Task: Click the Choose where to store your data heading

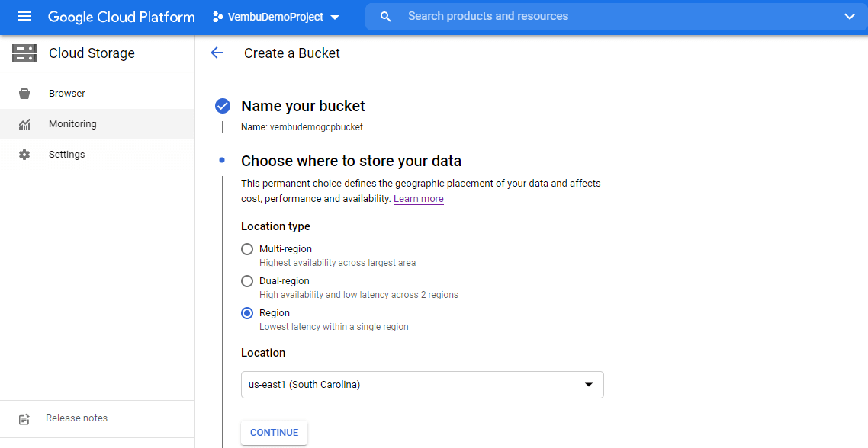Action: click(x=352, y=161)
